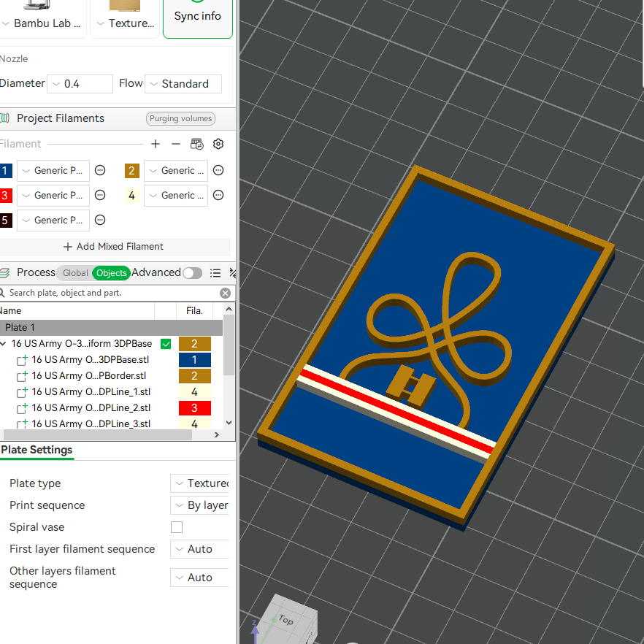Click the Purging volumes button
The image size is (644, 644).
click(x=180, y=118)
